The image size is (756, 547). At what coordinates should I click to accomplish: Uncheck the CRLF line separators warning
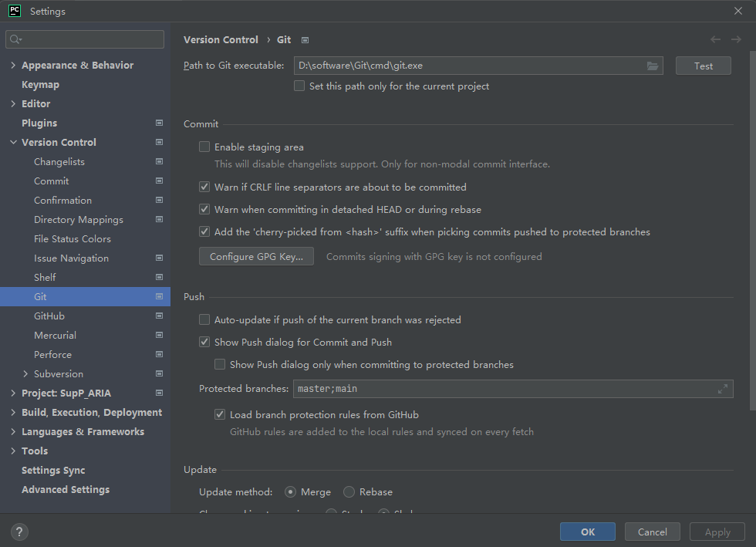[x=204, y=187]
